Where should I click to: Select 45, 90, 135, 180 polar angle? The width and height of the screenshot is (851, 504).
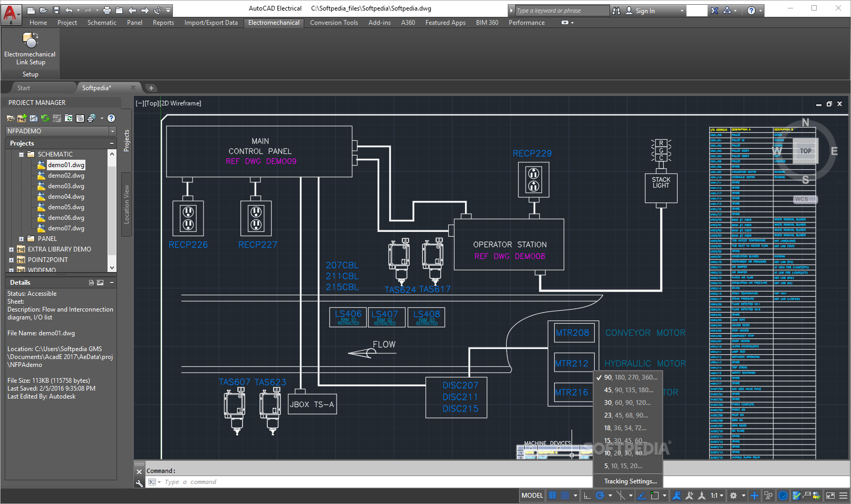pyautogui.click(x=628, y=390)
